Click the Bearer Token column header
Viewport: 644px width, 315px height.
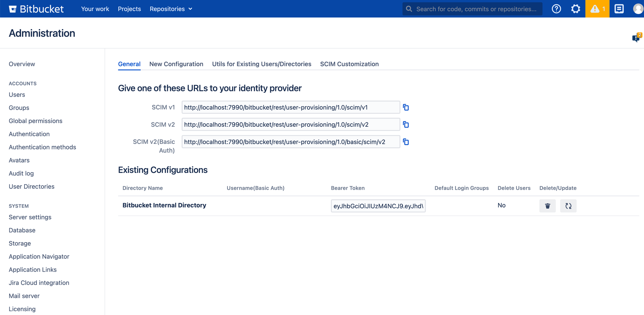[x=348, y=188]
